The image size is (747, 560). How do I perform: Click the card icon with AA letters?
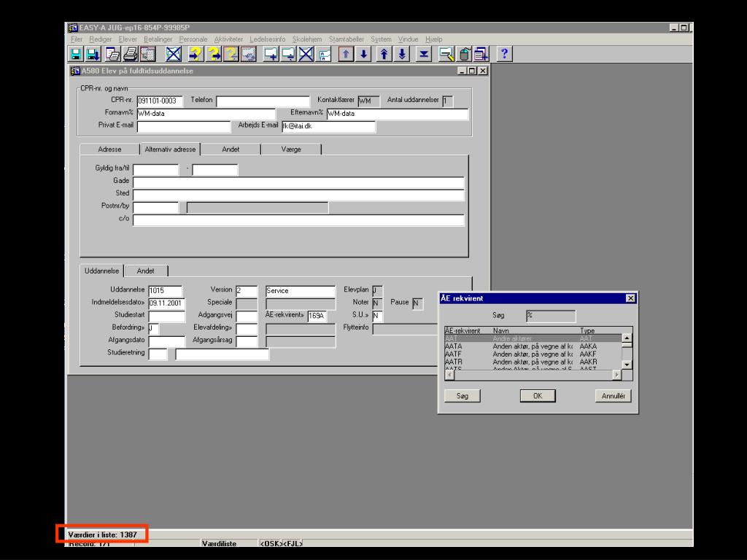point(325,54)
